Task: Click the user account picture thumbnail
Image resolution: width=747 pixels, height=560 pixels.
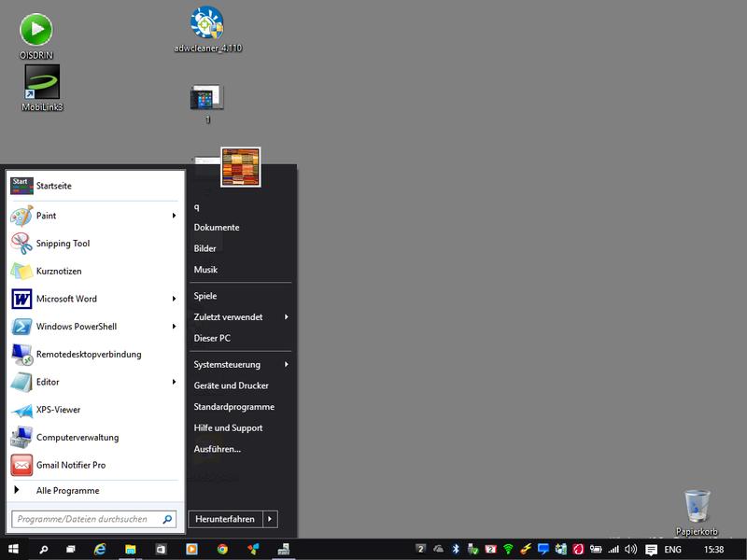Action: pyautogui.click(x=241, y=167)
